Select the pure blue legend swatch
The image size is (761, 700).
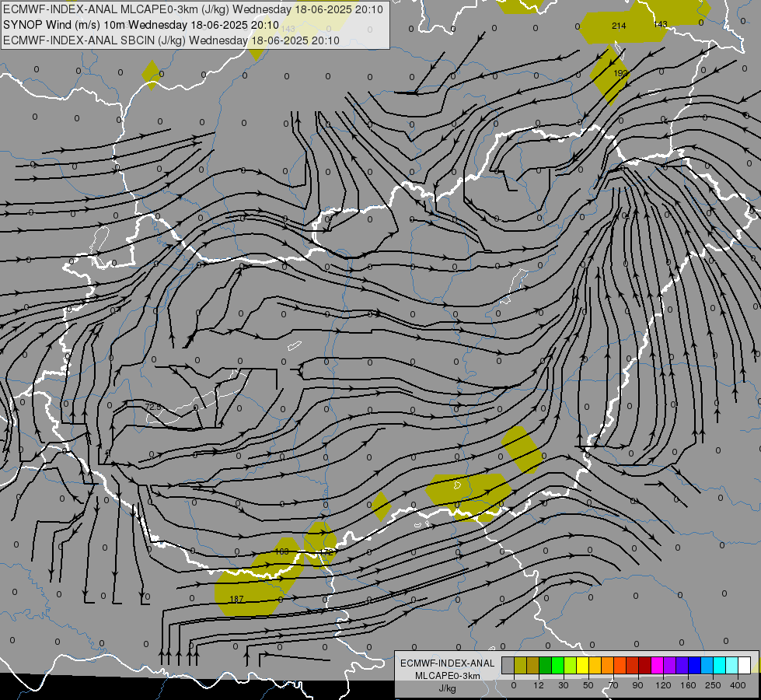coord(695,665)
